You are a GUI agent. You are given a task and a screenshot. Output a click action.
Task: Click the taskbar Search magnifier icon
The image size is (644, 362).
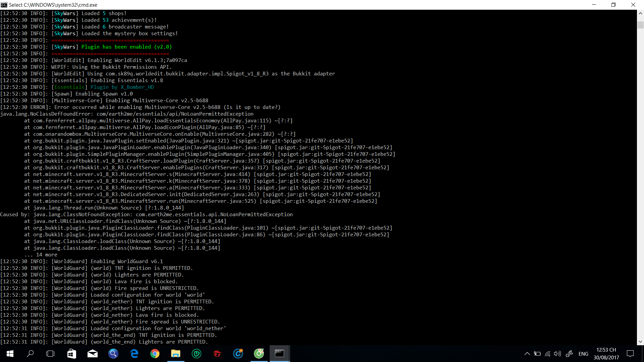click(30, 354)
